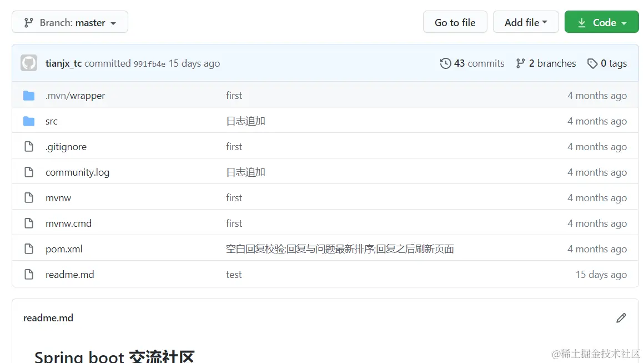
Task: Open the community.log file
Action: [x=77, y=172]
